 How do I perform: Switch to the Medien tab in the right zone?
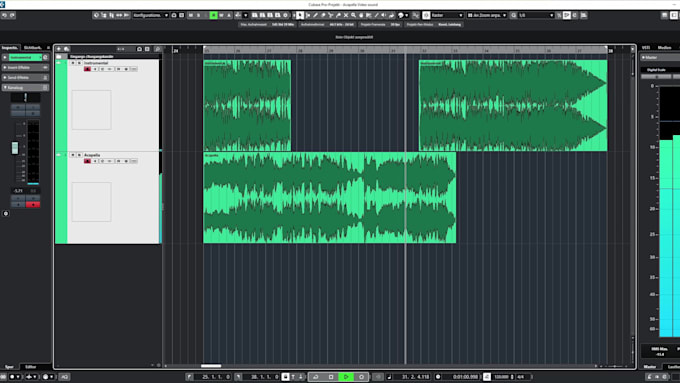tap(664, 47)
